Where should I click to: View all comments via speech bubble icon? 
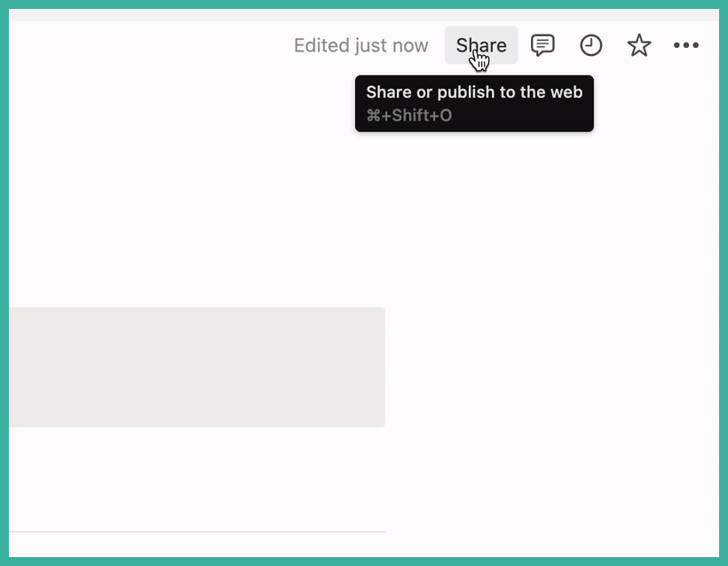coord(542,45)
